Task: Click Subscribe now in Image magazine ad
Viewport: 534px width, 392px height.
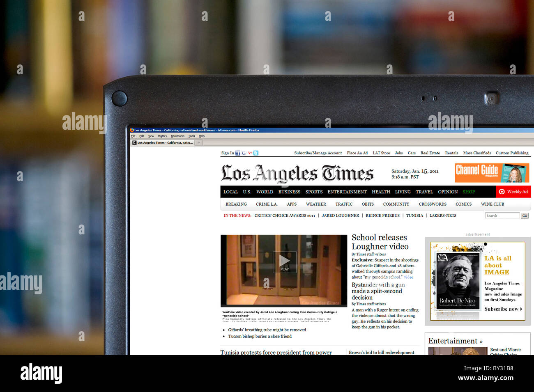Action: coord(503,309)
